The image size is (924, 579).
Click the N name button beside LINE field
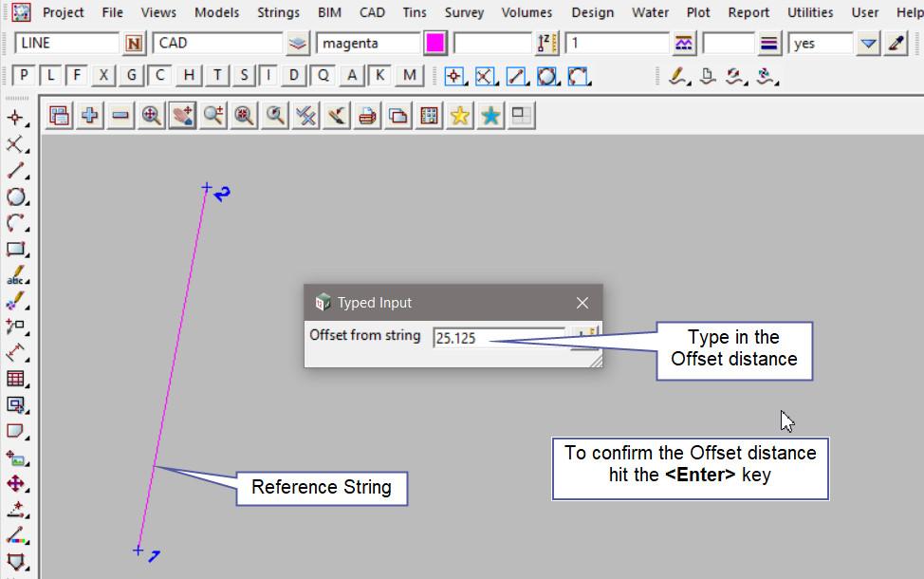coord(134,44)
